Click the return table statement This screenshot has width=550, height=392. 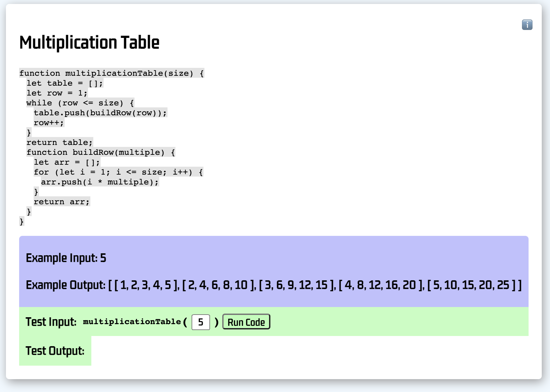[60, 142]
